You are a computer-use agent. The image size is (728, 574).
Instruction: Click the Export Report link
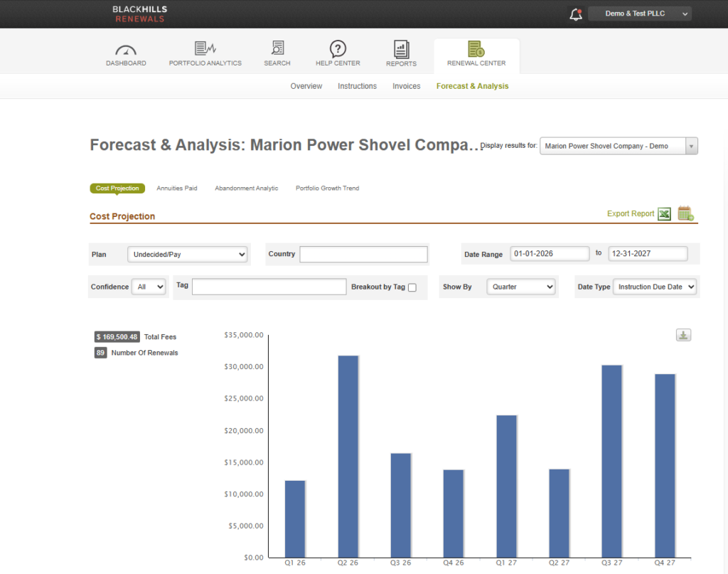tap(630, 213)
